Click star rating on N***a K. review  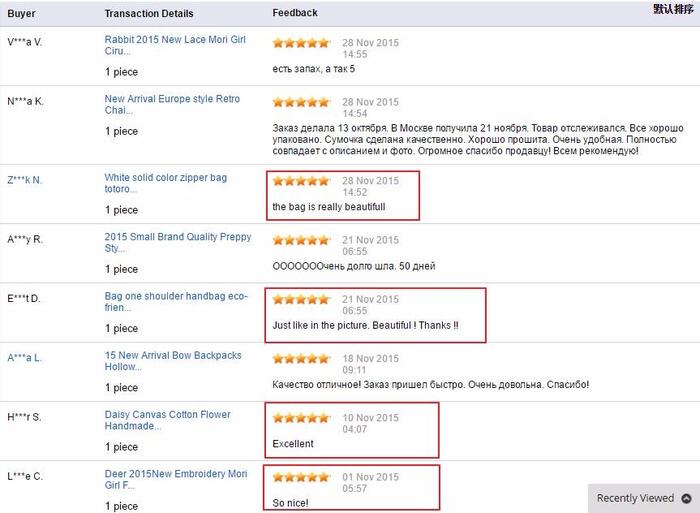pyautogui.click(x=301, y=102)
